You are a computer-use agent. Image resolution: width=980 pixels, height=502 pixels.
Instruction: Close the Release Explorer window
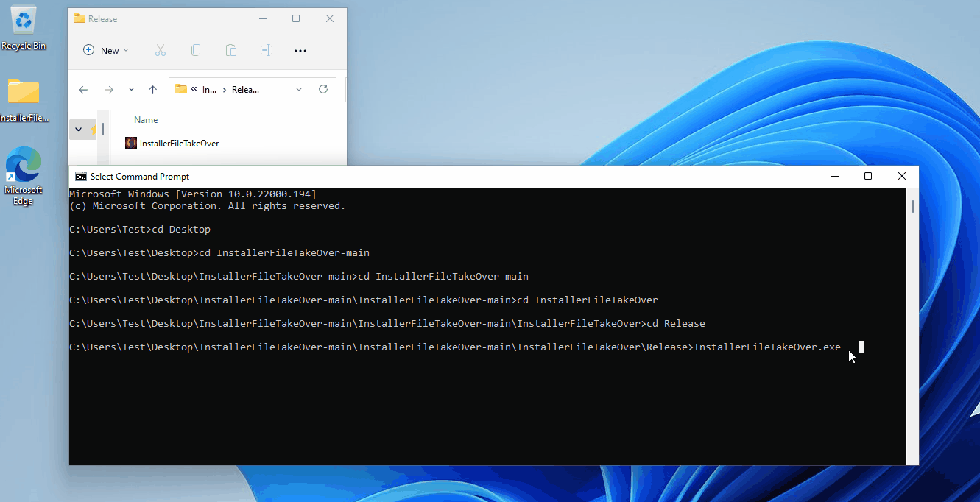(x=330, y=18)
